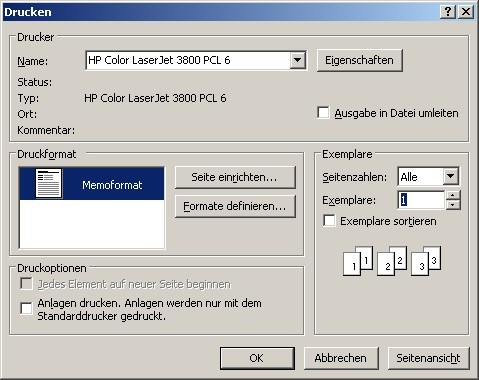Open the printer Name dropdown

[x=297, y=60]
